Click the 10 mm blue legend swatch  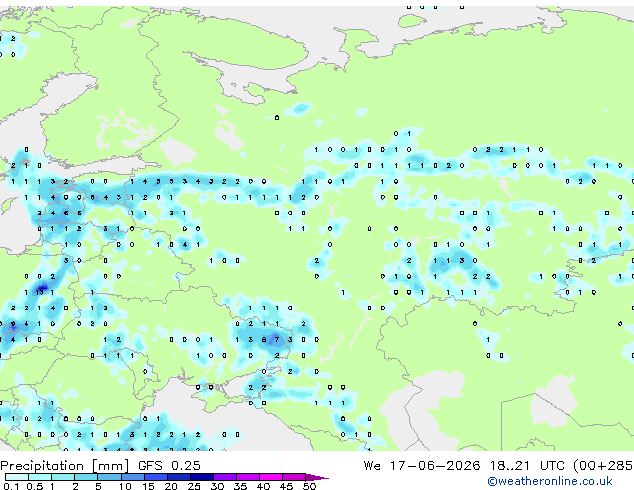[x=132, y=477]
